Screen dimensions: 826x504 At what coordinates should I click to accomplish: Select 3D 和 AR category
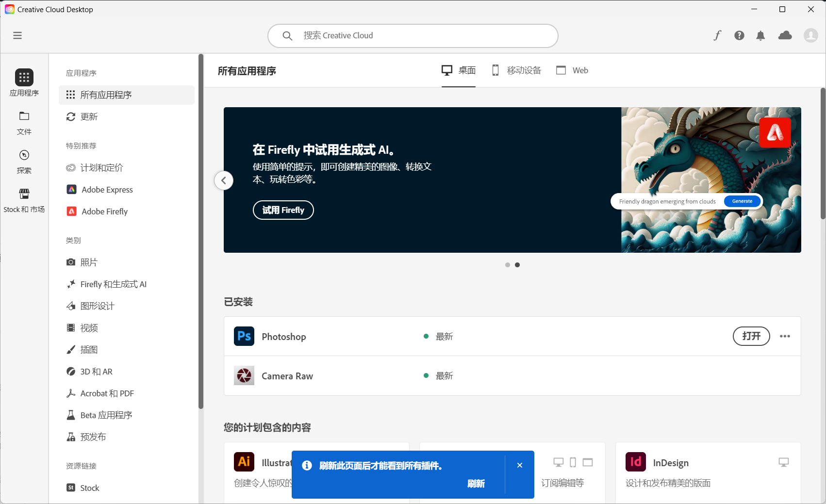(127, 372)
